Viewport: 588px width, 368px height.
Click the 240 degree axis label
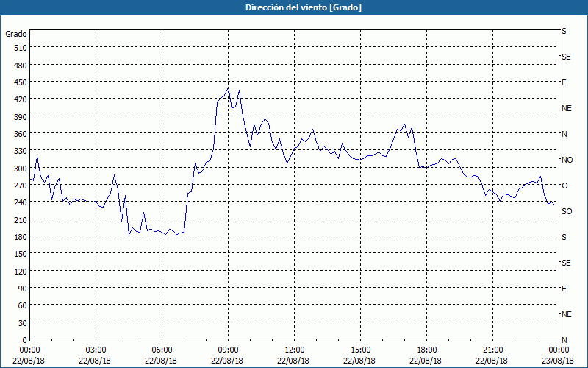[x=21, y=202]
